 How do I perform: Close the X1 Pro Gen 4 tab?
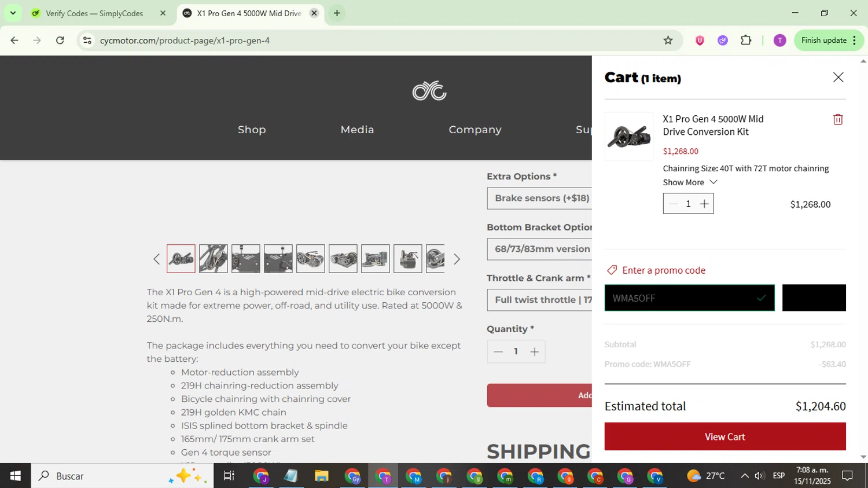tap(314, 13)
